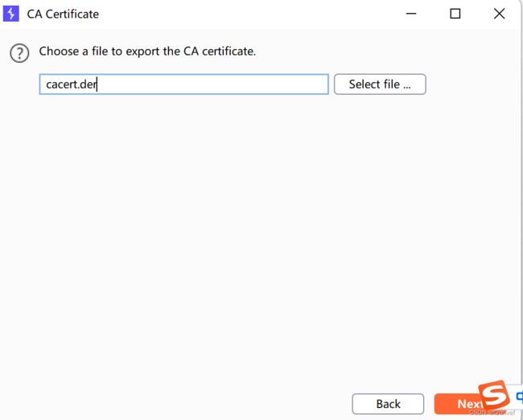Image resolution: width=523 pixels, height=420 pixels.
Task: Click the Choose a file to export instruction text
Action: coord(147,51)
